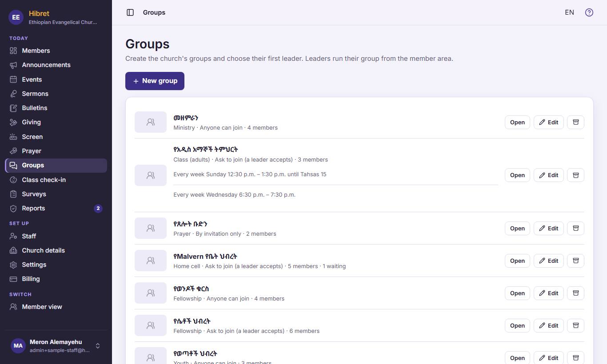Image resolution: width=607 pixels, height=364 pixels.
Task: Open Class check-in in the sidebar
Action: pyautogui.click(x=56, y=180)
